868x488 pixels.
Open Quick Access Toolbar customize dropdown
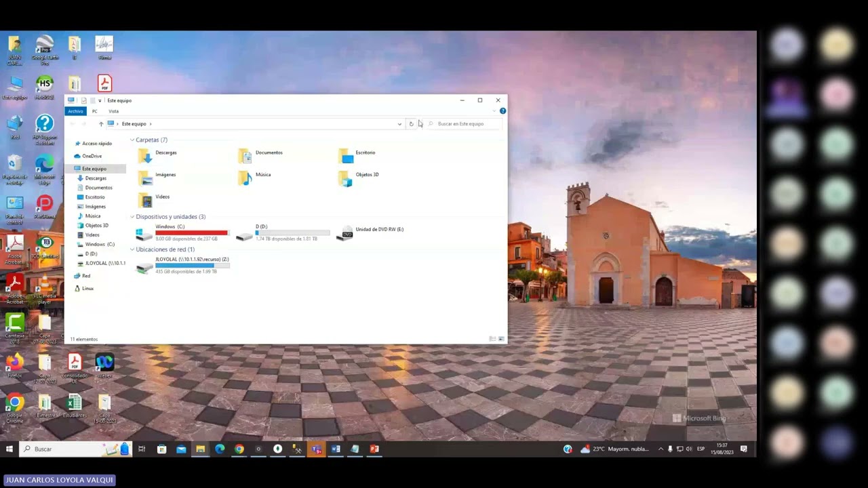click(100, 100)
